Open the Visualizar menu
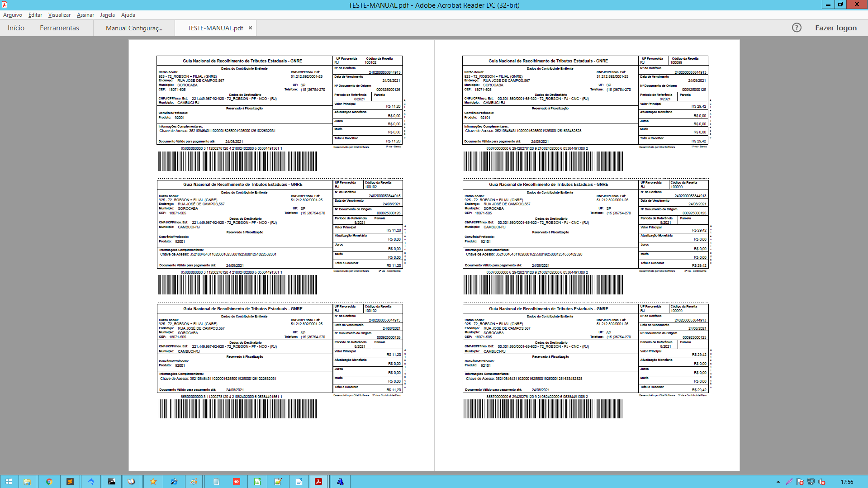Screen dimensions: 868x488 click(x=59, y=15)
